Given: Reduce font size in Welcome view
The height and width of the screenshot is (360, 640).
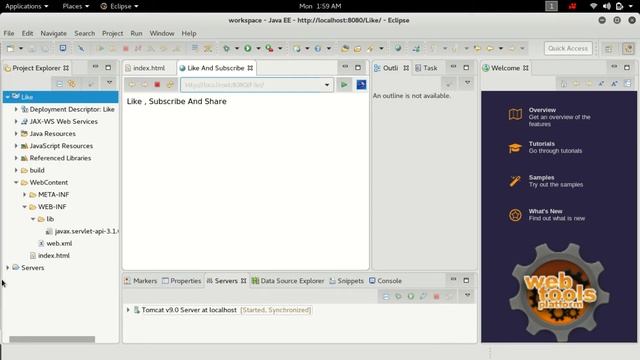Looking at the screenshot, I should click(x=602, y=84).
